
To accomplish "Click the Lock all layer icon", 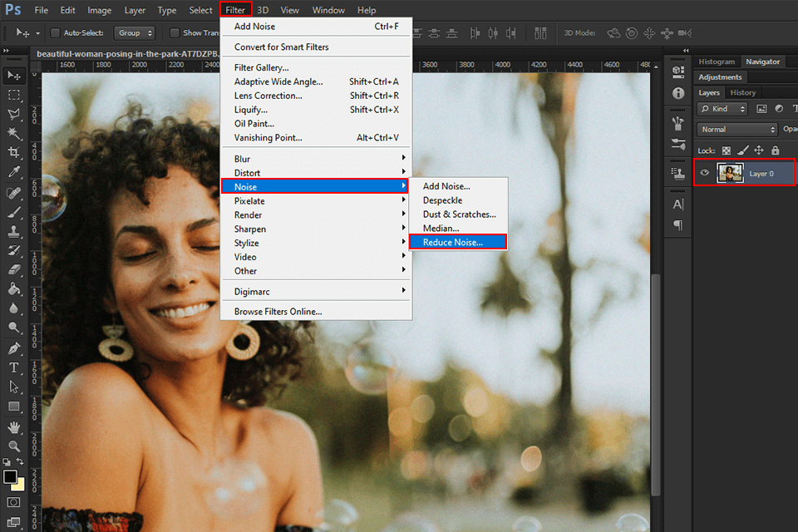I will pos(775,150).
